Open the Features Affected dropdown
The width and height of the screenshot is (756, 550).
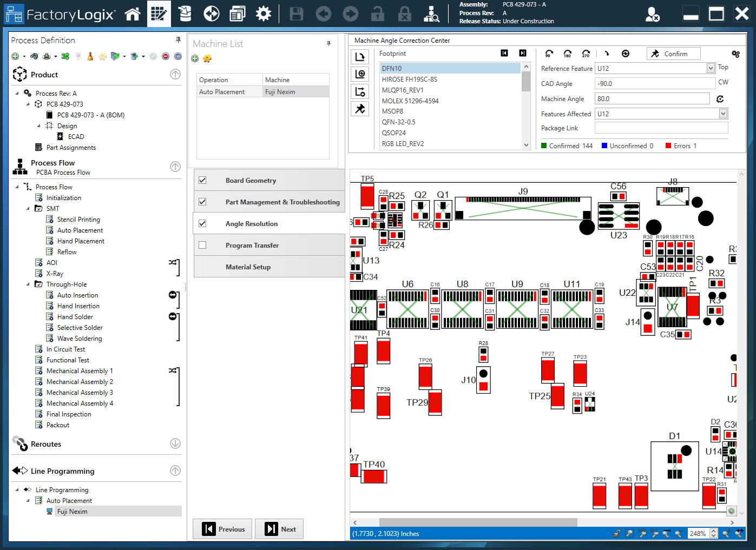(x=723, y=114)
